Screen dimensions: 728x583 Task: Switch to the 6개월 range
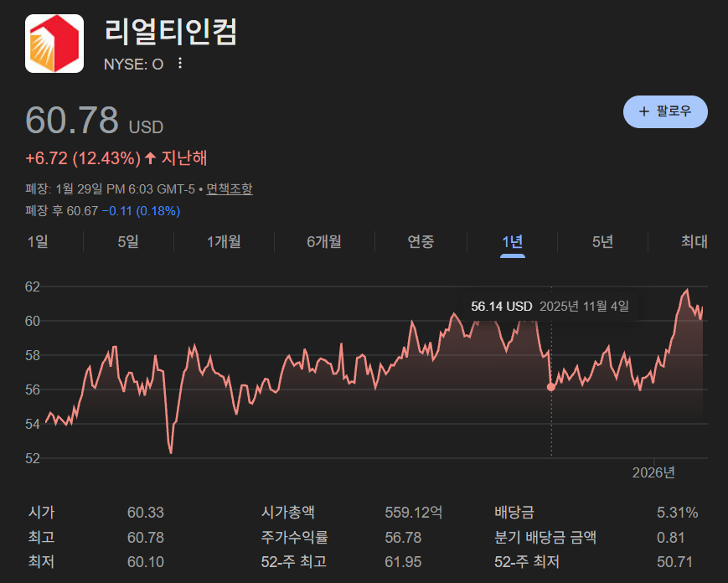point(323,241)
